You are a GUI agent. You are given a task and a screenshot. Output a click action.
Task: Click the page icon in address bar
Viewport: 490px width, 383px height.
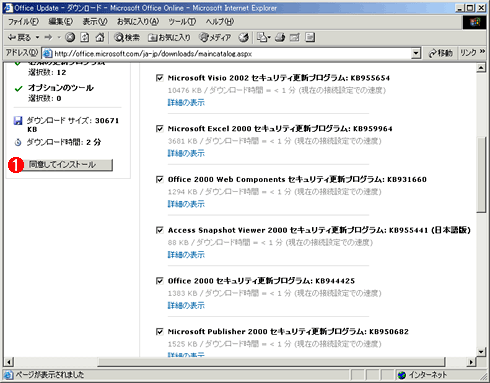coord(48,53)
